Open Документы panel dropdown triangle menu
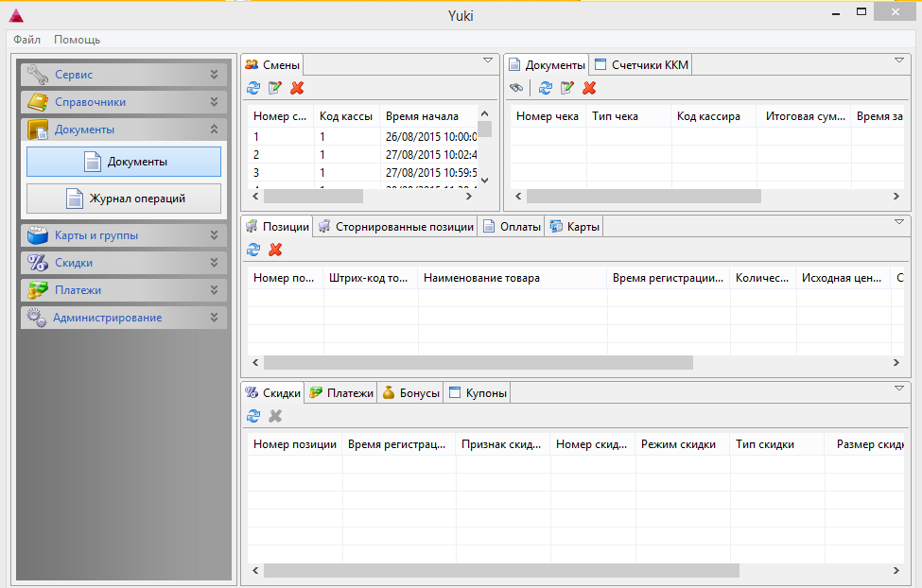Image resolution: width=922 pixels, height=588 pixels. point(899,60)
